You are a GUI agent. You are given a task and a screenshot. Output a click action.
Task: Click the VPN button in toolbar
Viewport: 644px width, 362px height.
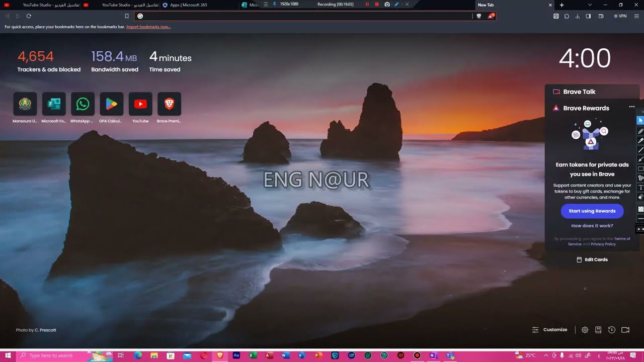coord(620,16)
